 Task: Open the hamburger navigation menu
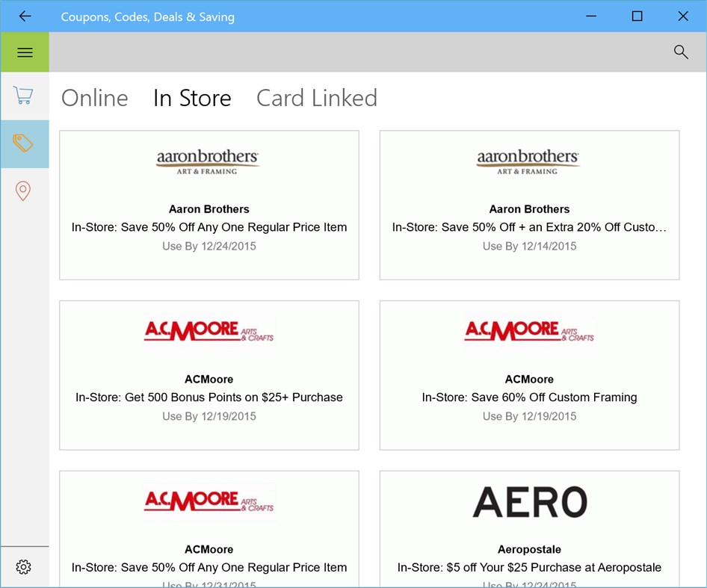click(25, 52)
